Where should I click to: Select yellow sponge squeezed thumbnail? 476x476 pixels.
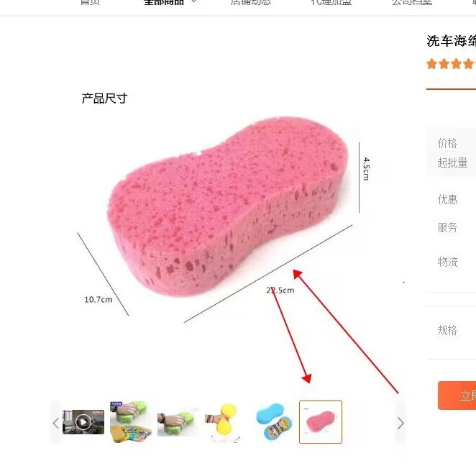(225, 422)
